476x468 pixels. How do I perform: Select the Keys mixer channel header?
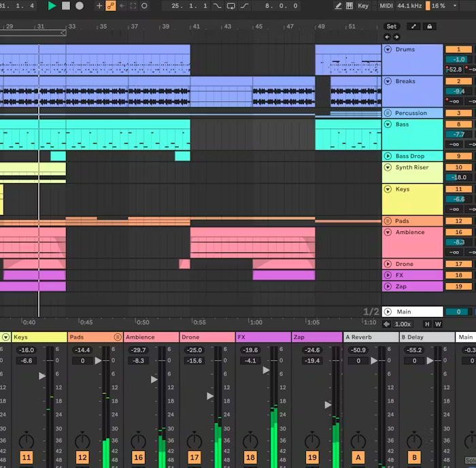tap(39, 337)
